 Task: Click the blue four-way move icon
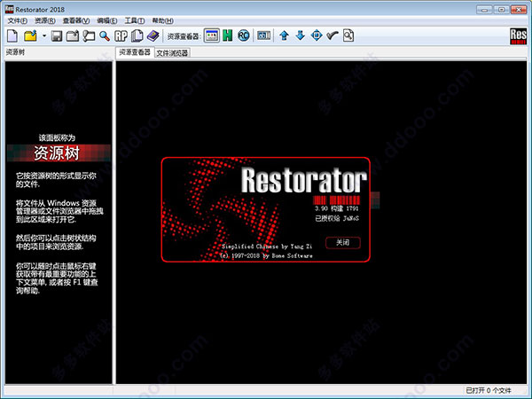(x=317, y=35)
